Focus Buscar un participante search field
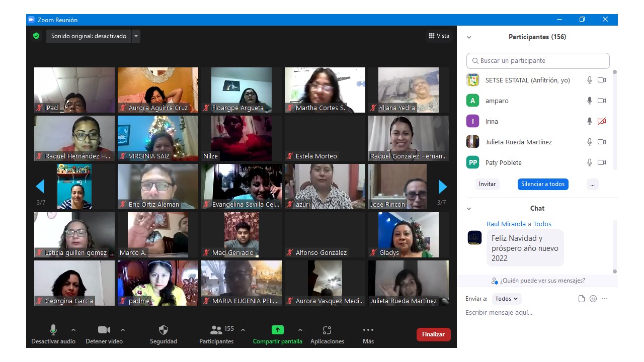The width and height of the screenshot is (644, 362). pyautogui.click(x=538, y=61)
